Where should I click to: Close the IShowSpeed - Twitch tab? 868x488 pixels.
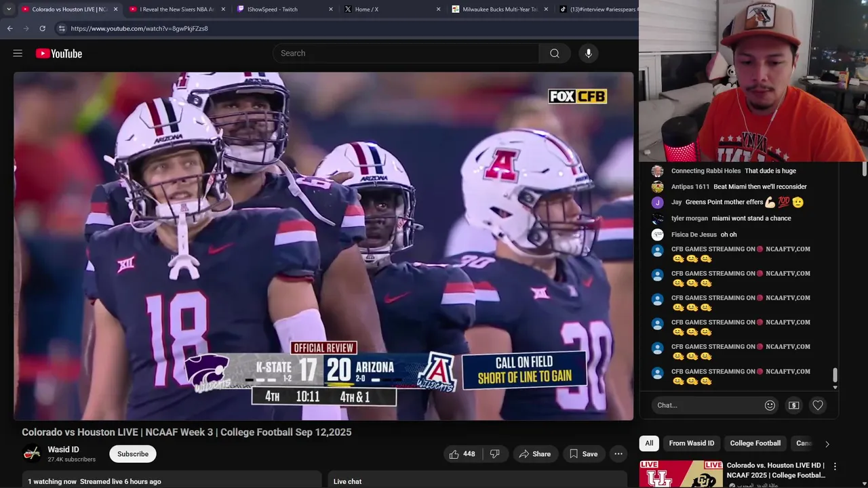(x=331, y=9)
